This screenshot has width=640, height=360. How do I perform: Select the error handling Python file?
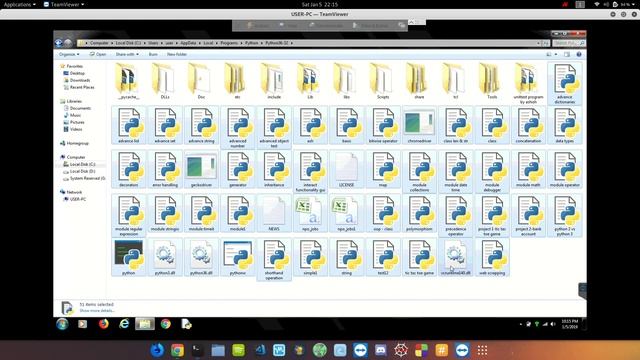tap(165, 169)
